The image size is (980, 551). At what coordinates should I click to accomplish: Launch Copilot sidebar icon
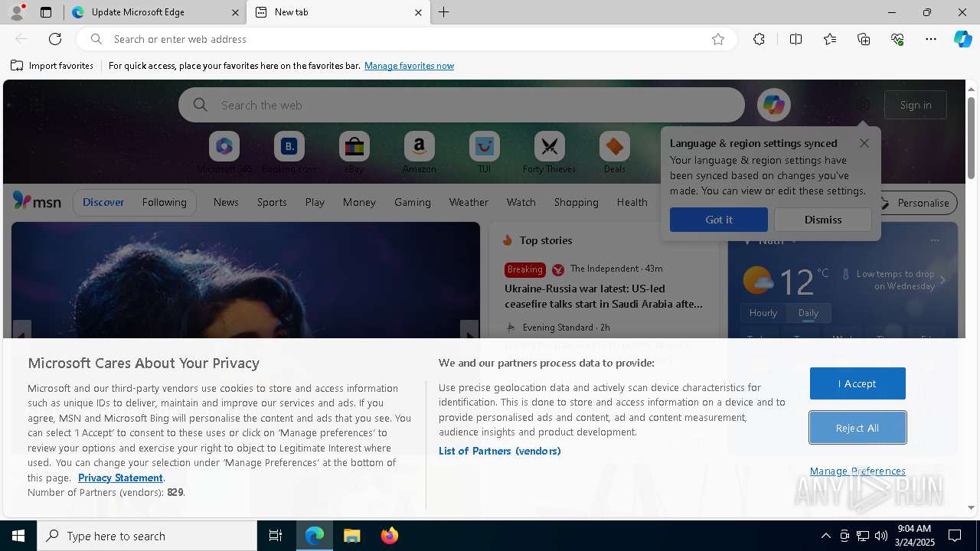click(x=962, y=39)
